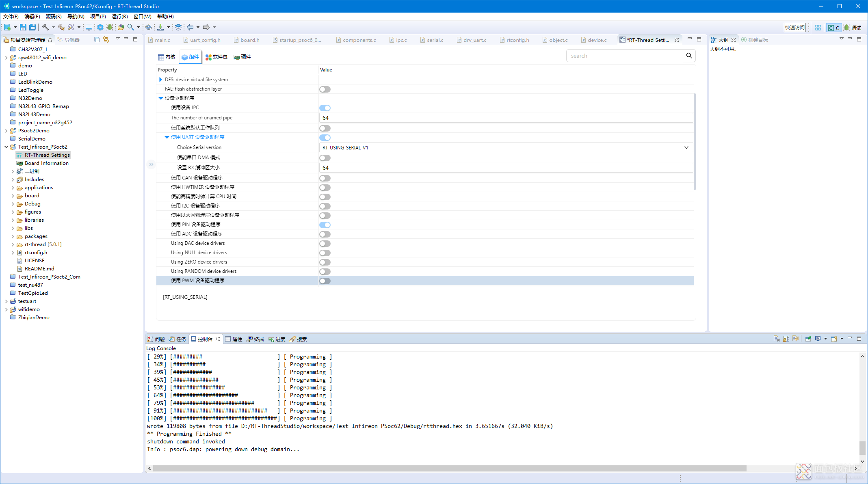Switch to the 硬件 tab
868x484 pixels.
[242, 57]
